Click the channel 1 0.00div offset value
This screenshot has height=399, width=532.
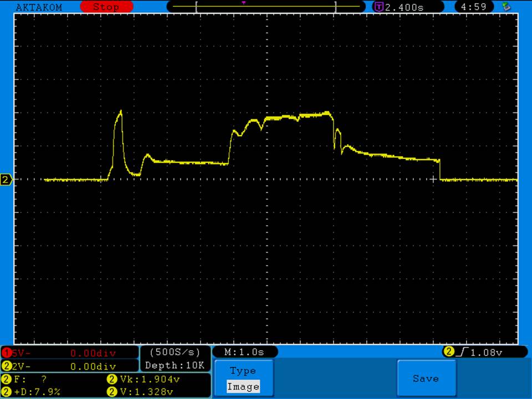(x=93, y=353)
